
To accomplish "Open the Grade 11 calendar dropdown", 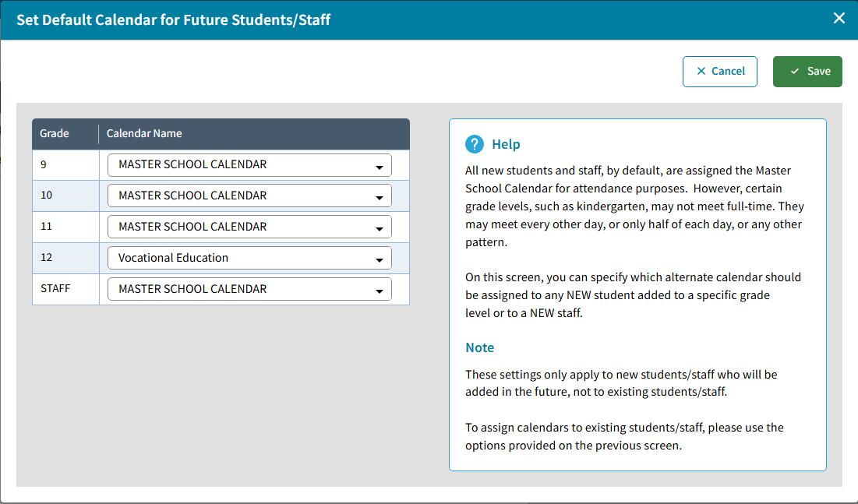I will pyautogui.click(x=249, y=227).
